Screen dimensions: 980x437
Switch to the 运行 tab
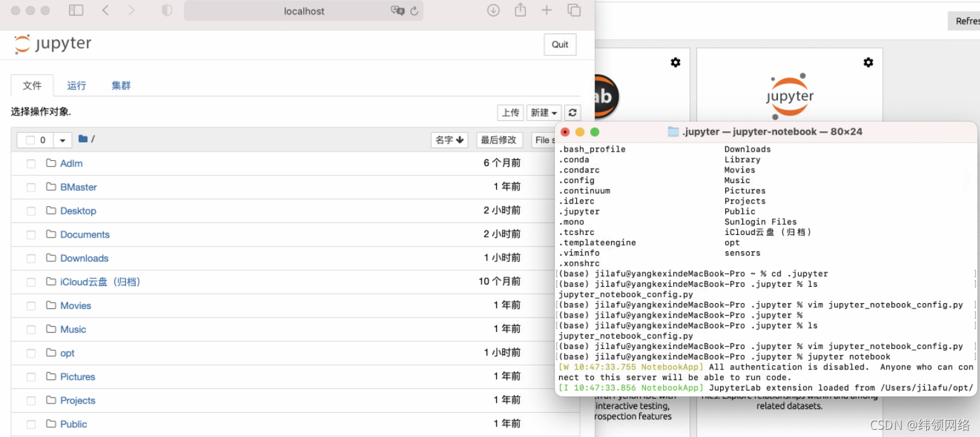point(76,85)
